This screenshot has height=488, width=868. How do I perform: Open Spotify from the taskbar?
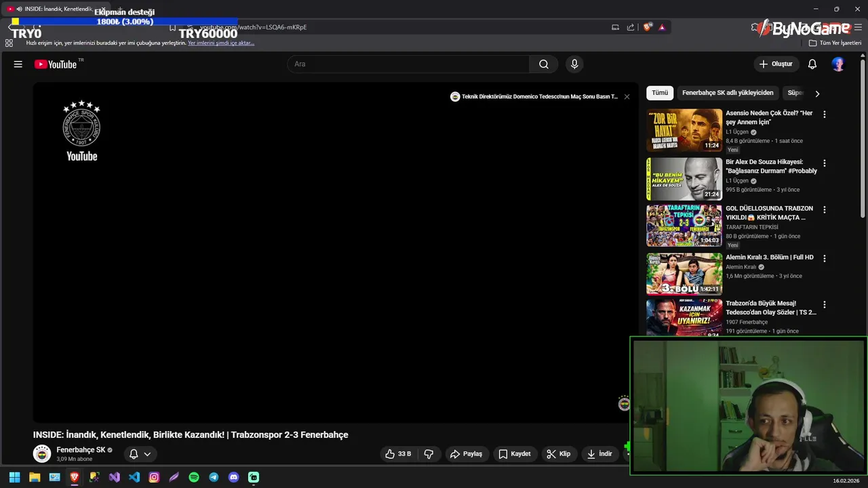194,477
